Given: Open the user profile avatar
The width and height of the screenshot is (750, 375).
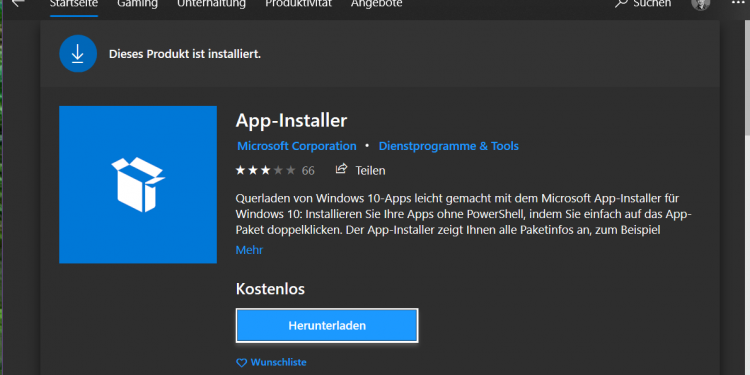Looking at the screenshot, I should click(701, 4).
